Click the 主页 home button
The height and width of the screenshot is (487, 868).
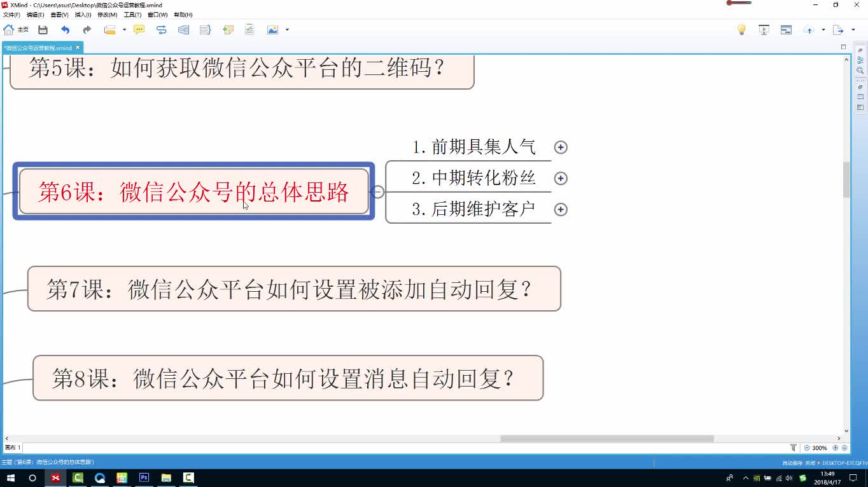point(16,29)
